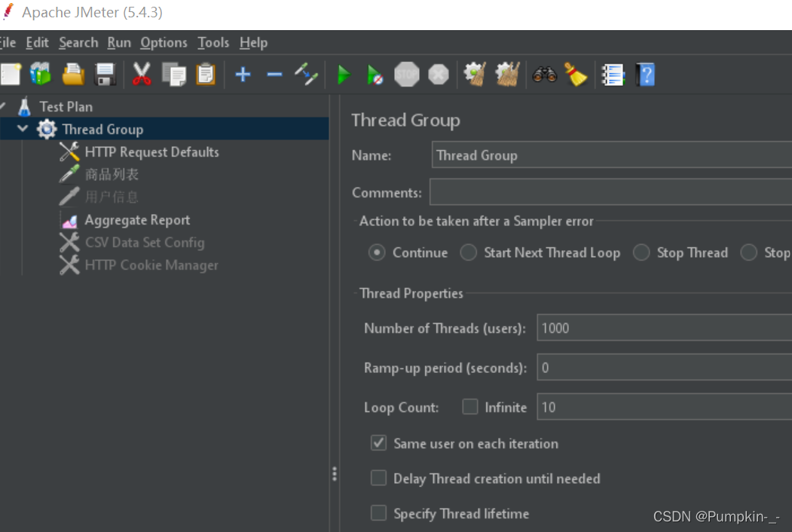
Task: Open the Function Helper list icon
Action: (613, 75)
